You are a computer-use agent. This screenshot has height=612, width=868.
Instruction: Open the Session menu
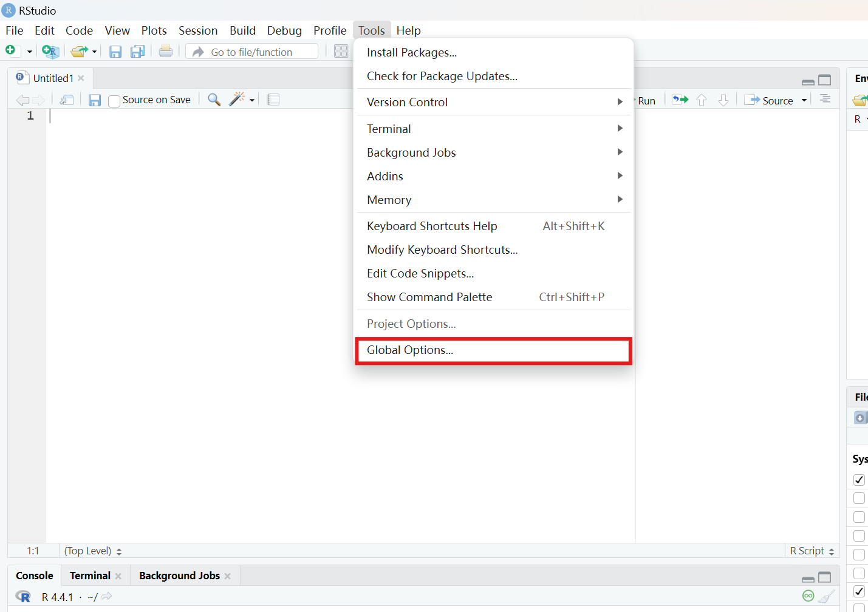click(x=198, y=30)
